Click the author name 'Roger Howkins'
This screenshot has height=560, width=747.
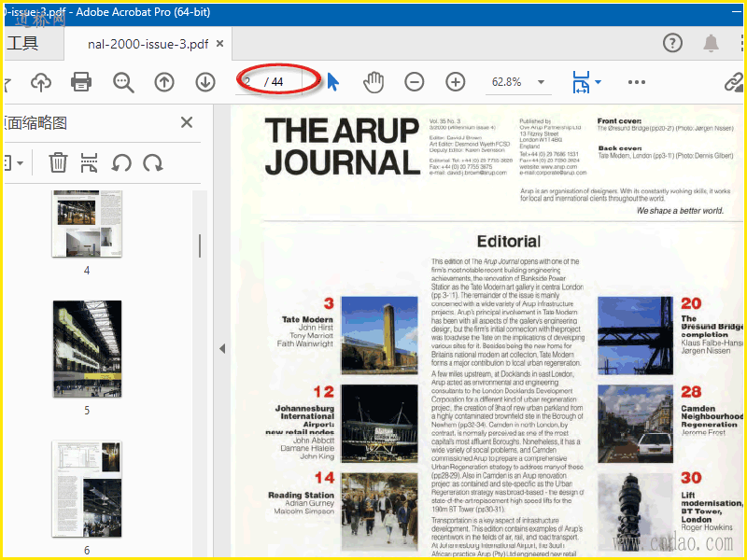[707, 527]
